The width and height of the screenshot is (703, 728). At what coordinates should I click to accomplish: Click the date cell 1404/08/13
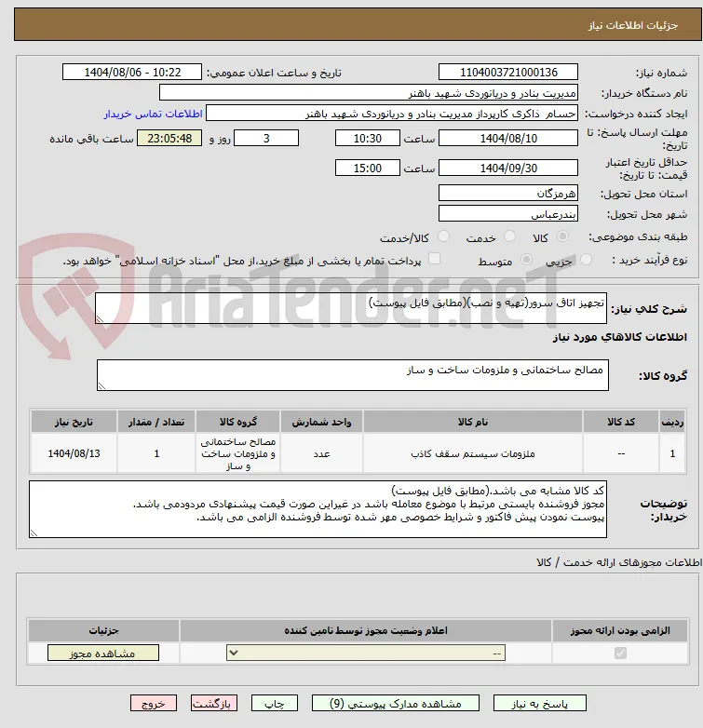[74, 453]
